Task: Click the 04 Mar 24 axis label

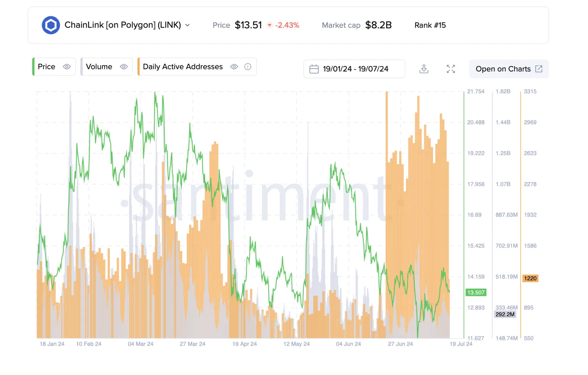Action: (x=140, y=344)
